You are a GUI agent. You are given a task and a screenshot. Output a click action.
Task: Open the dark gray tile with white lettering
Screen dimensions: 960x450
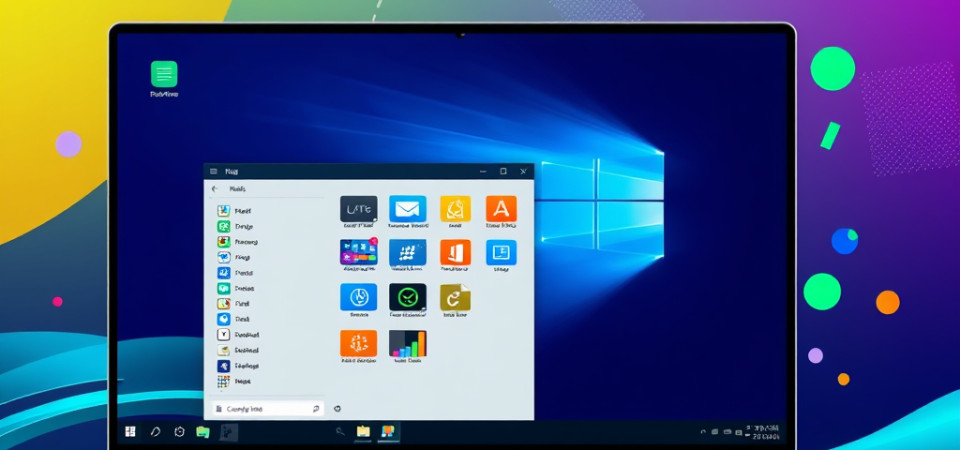pos(359,209)
